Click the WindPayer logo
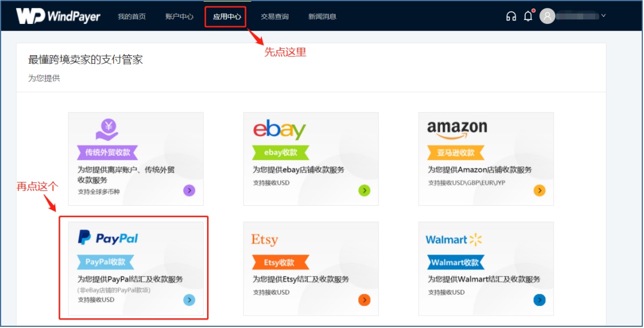644x328 pixels. tap(59, 16)
